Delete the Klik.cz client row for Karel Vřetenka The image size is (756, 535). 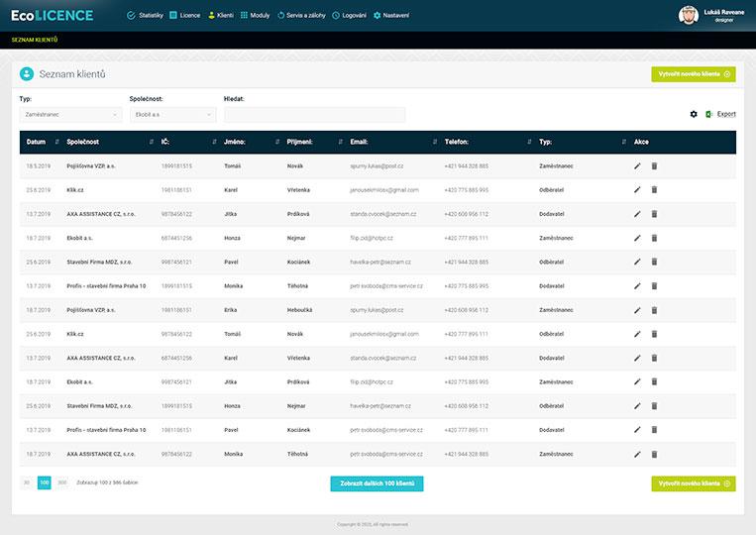[654, 190]
